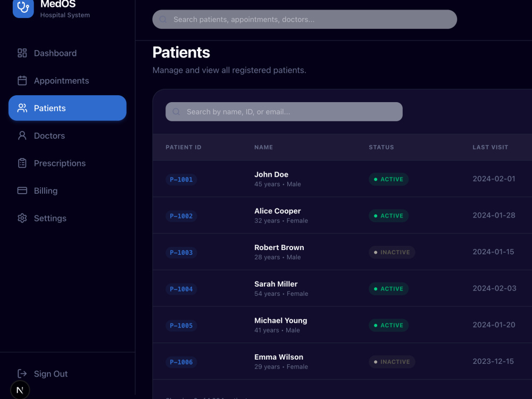Click the magnifier icon in global search
The height and width of the screenshot is (399, 532).
163,19
